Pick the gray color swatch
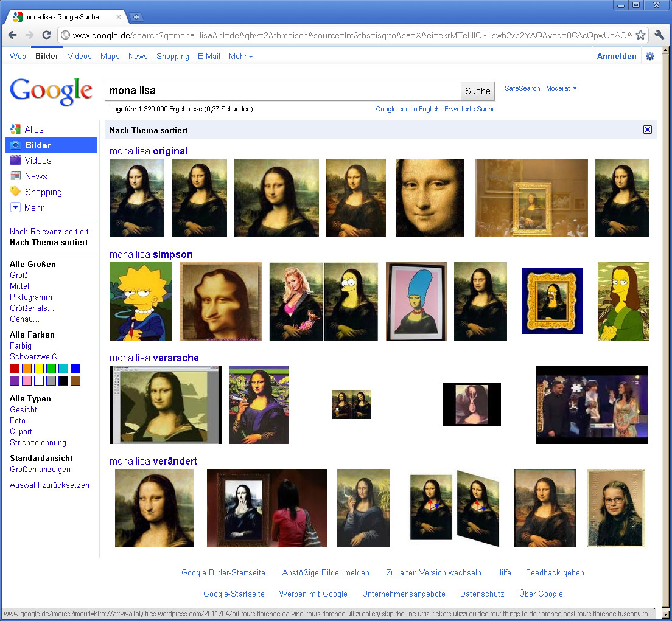Viewport: 672px width, 621px height. click(x=51, y=381)
